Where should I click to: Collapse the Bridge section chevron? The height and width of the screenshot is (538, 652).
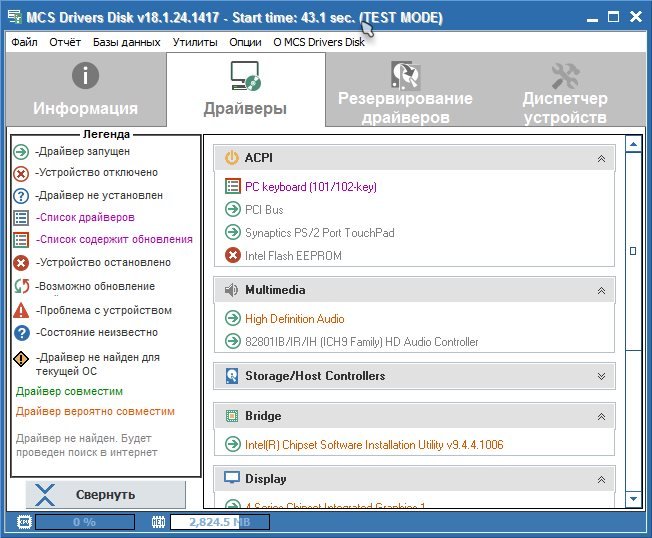(601, 417)
